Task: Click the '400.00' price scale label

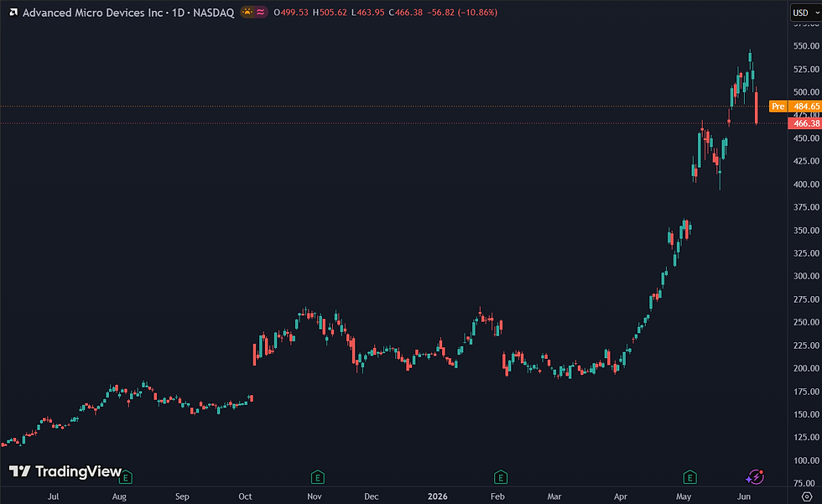Action: (x=806, y=184)
